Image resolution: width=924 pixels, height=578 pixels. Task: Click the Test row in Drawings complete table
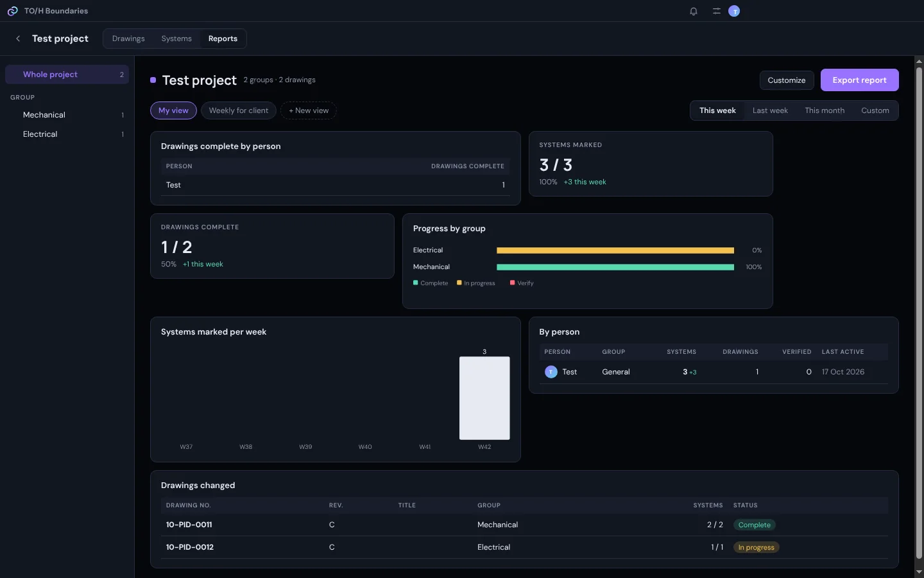click(x=335, y=185)
